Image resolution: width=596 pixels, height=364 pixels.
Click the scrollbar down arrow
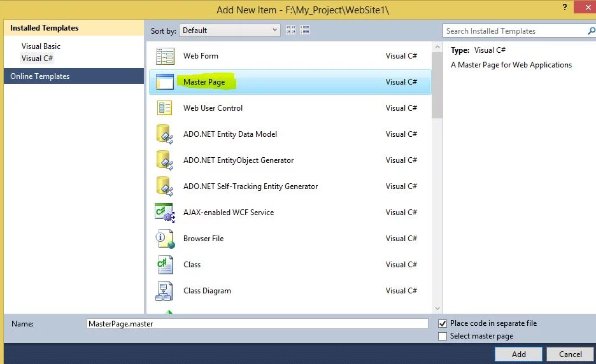pos(437,308)
